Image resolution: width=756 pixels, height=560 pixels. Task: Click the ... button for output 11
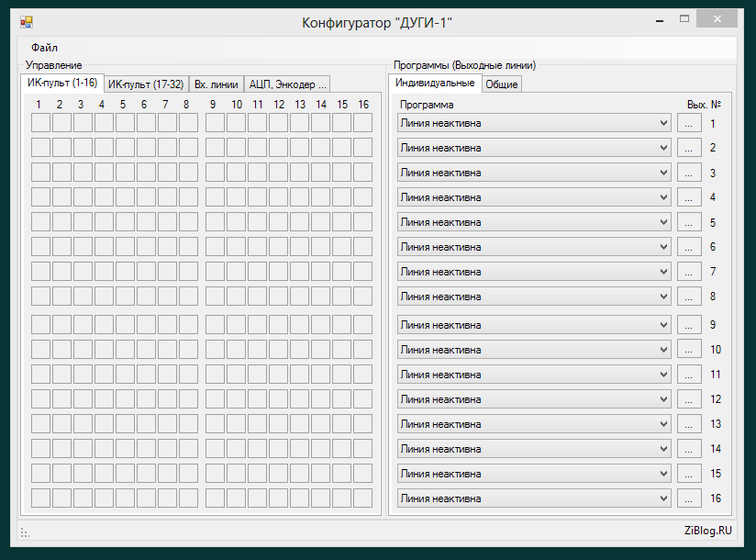point(689,375)
